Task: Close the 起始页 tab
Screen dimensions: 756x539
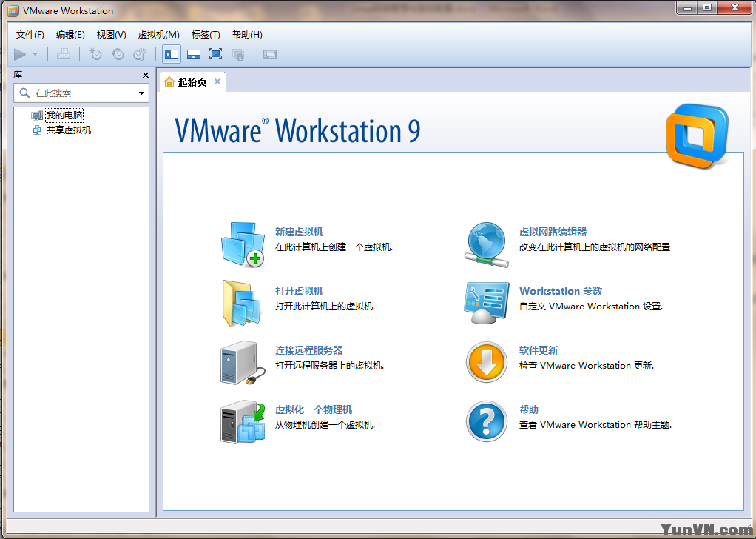Action: point(217,81)
